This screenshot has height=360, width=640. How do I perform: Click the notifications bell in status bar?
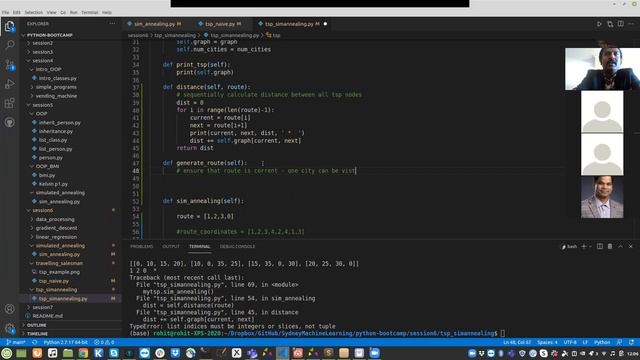pyautogui.click(x=631, y=342)
